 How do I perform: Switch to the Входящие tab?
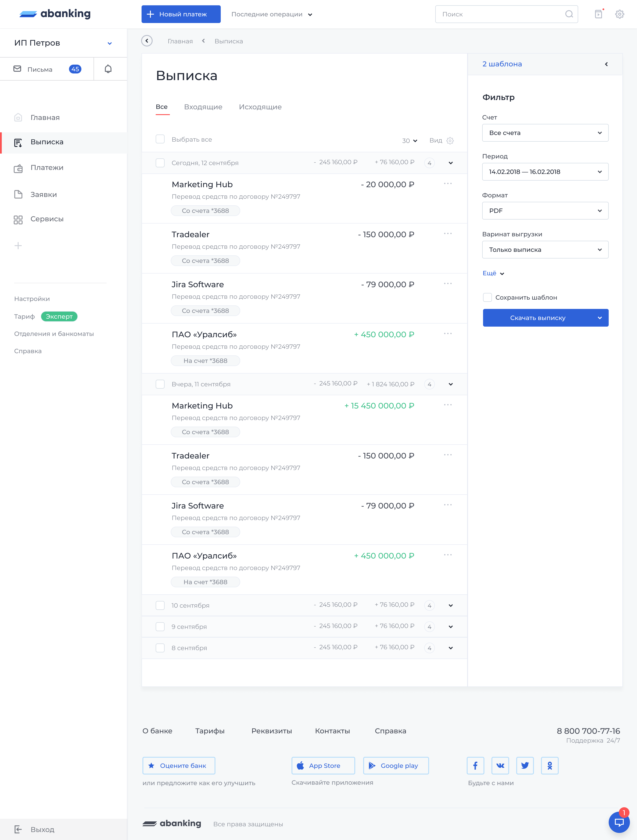(x=203, y=107)
